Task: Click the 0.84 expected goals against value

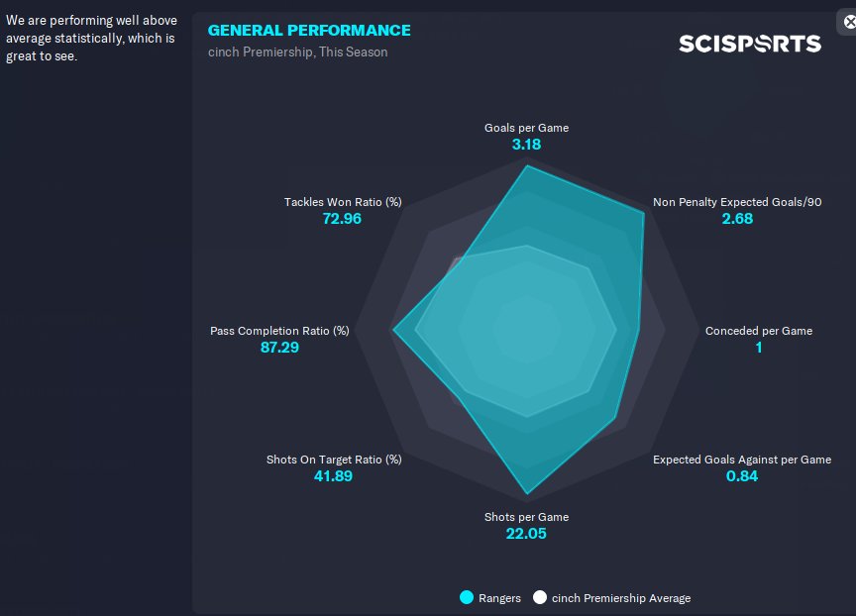Action: coord(741,476)
